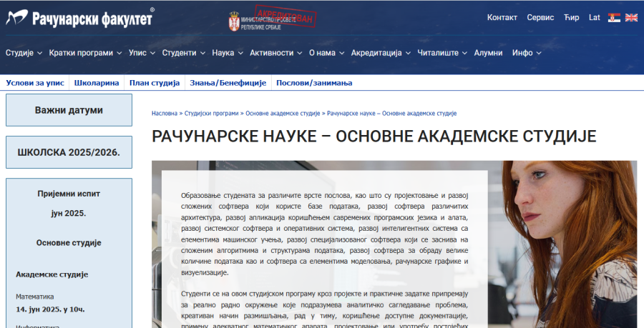Click the Пријемни испит sidebar heading
Screen dimensions: 644x328
coord(69,194)
